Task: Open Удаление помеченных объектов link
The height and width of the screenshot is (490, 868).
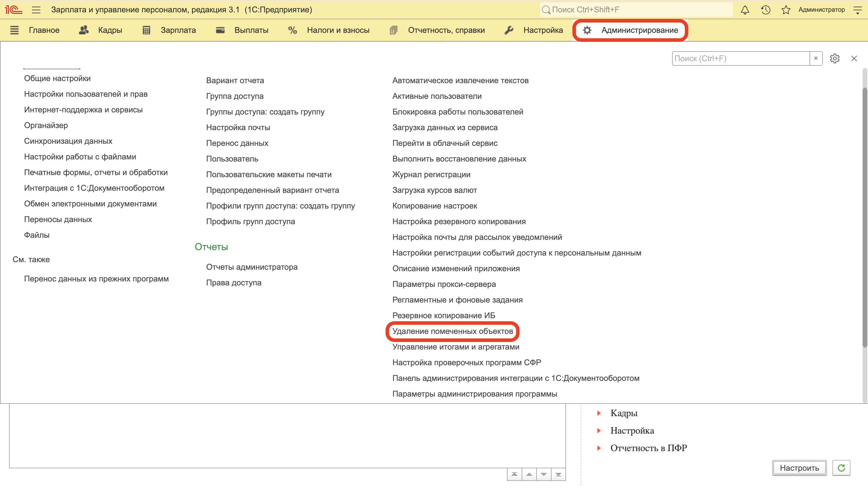Action: pyautogui.click(x=452, y=331)
